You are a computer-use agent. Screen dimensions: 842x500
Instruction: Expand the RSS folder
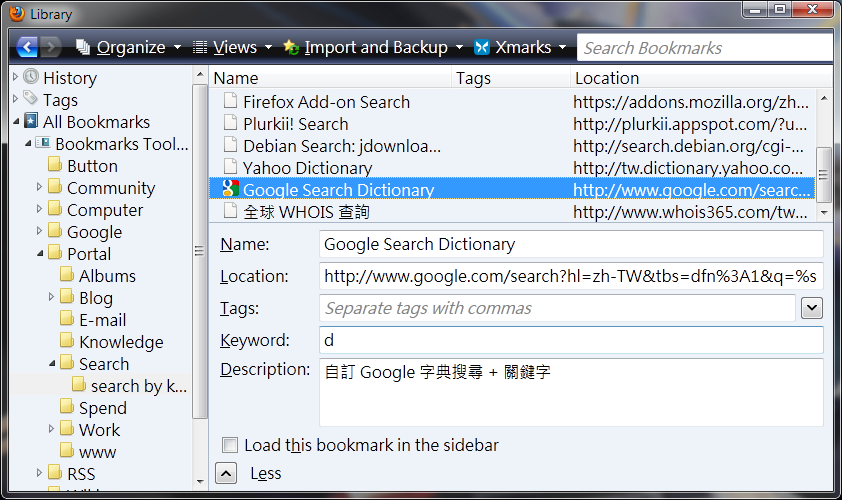(39, 473)
